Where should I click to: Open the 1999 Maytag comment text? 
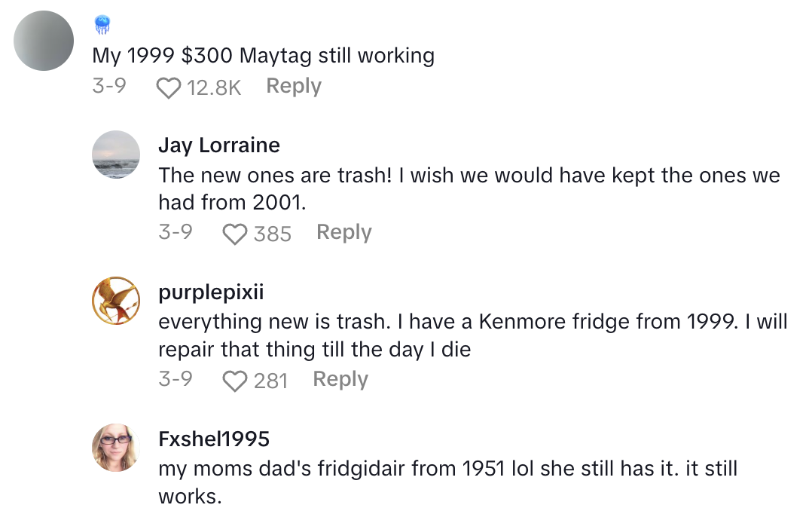point(263,55)
